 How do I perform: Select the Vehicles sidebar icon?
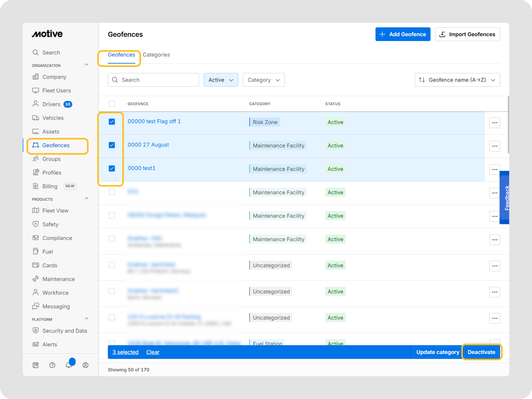coord(36,118)
